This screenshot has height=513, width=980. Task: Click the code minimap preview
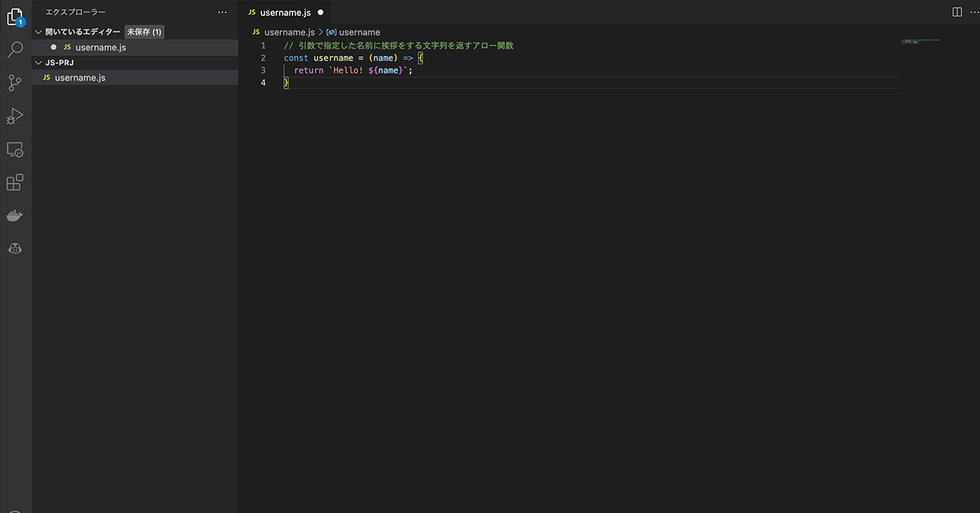[919, 41]
